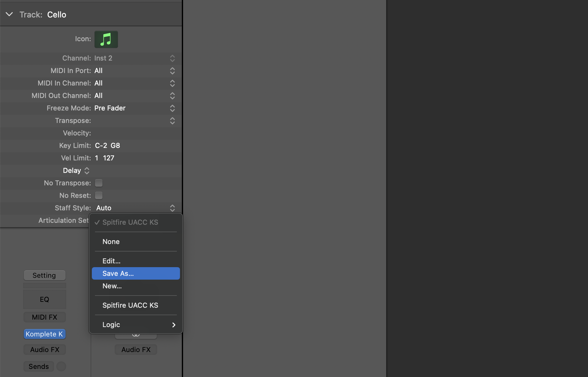Change Freeze Mode Pre Fader setting
The image size is (588, 377).
172,108
